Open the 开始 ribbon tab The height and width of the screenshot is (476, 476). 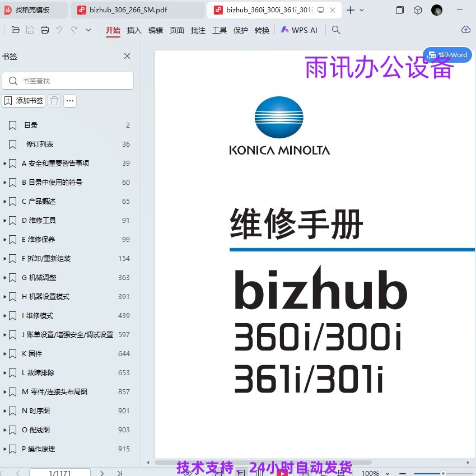[113, 30]
